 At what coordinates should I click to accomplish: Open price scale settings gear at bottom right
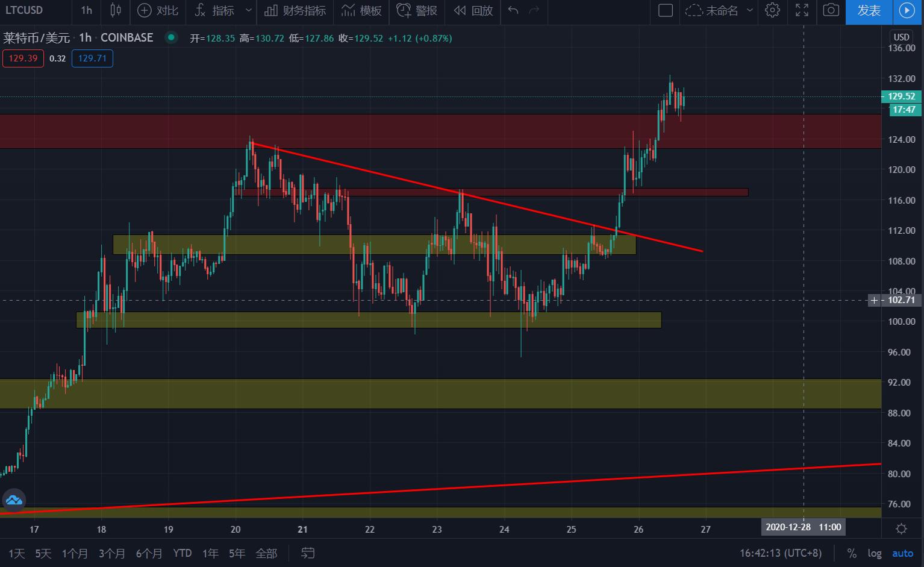902,528
